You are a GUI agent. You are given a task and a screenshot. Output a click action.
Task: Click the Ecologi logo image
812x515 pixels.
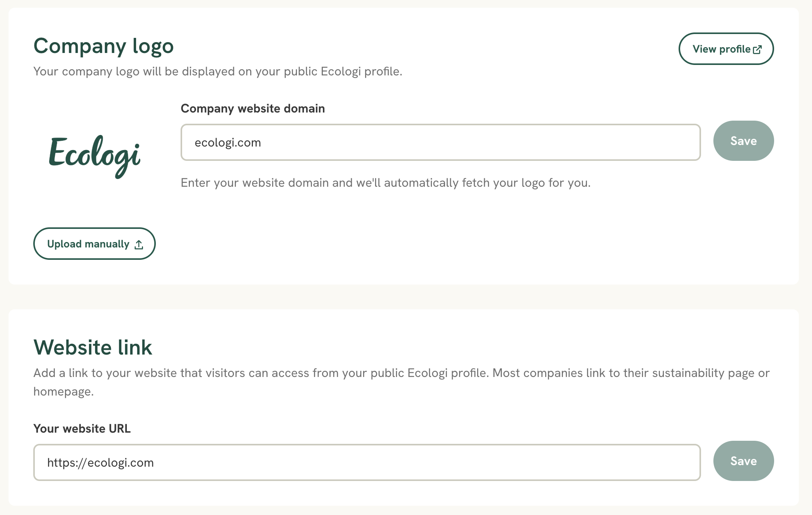(94, 157)
